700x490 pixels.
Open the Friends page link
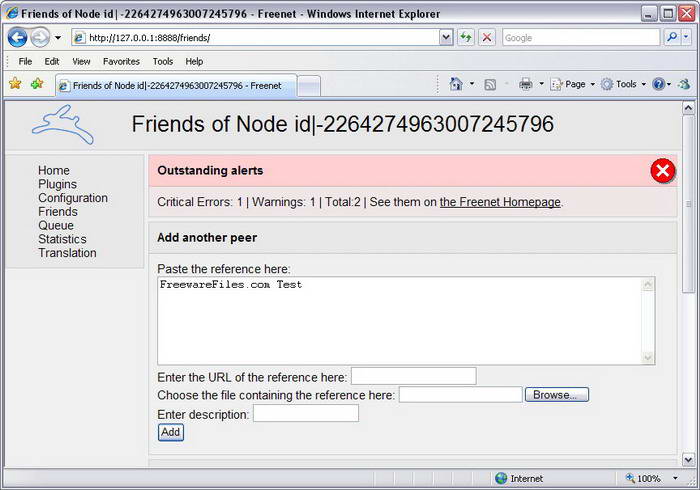[x=58, y=212]
